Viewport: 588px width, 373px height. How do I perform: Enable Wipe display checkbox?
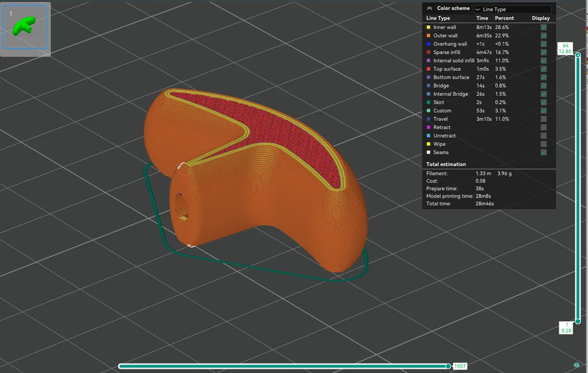543,144
